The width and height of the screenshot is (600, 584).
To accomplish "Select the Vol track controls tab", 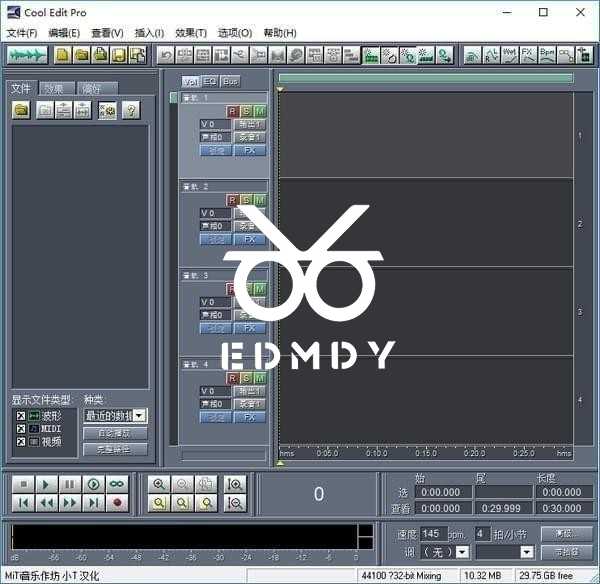I will pyautogui.click(x=191, y=81).
